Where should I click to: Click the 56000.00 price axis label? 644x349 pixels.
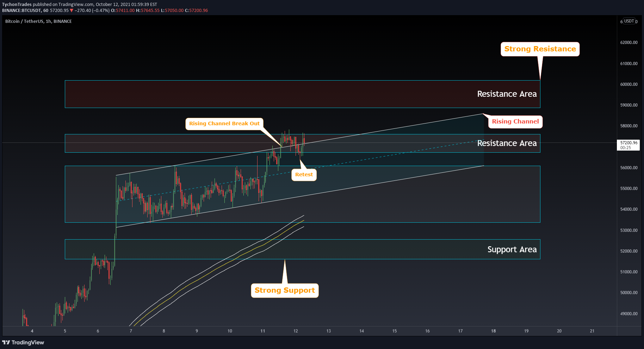[x=629, y=168]
